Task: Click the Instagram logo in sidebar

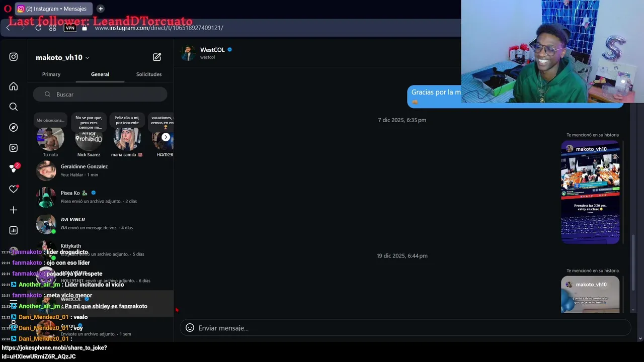Action: [x=14, y=57]
